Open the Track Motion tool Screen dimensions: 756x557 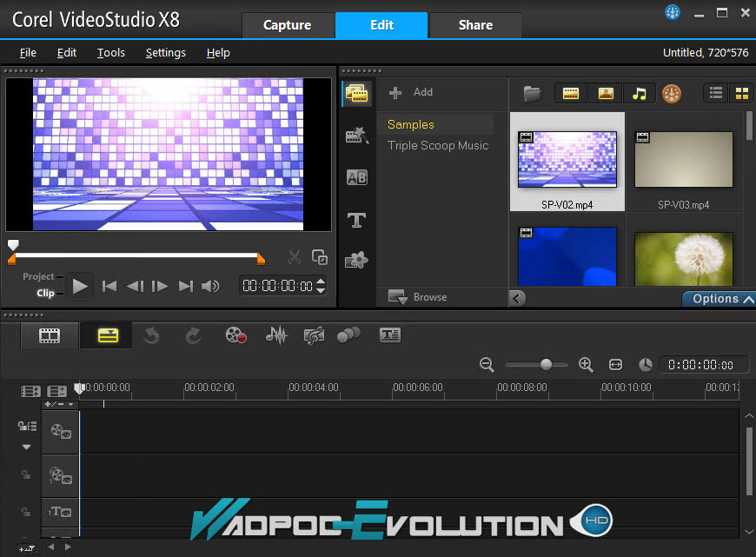(348, 335)
